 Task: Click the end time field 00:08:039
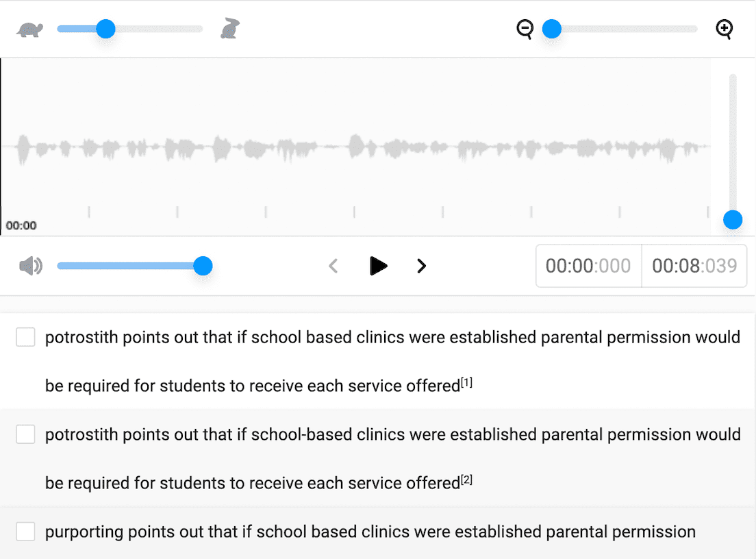(x=694, y=266)
